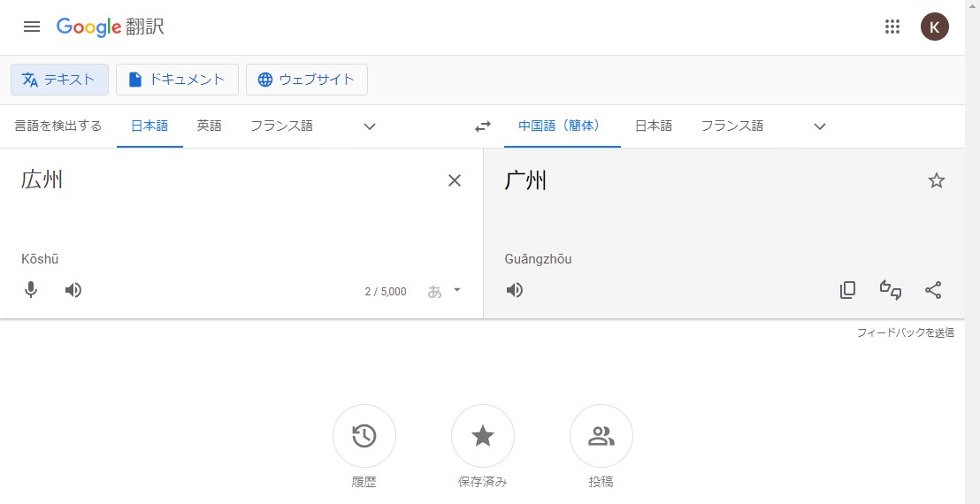Viewport: 980px width, 504px height.
Task: Listen to the source text 広州
Action: (x=73, y=290)
